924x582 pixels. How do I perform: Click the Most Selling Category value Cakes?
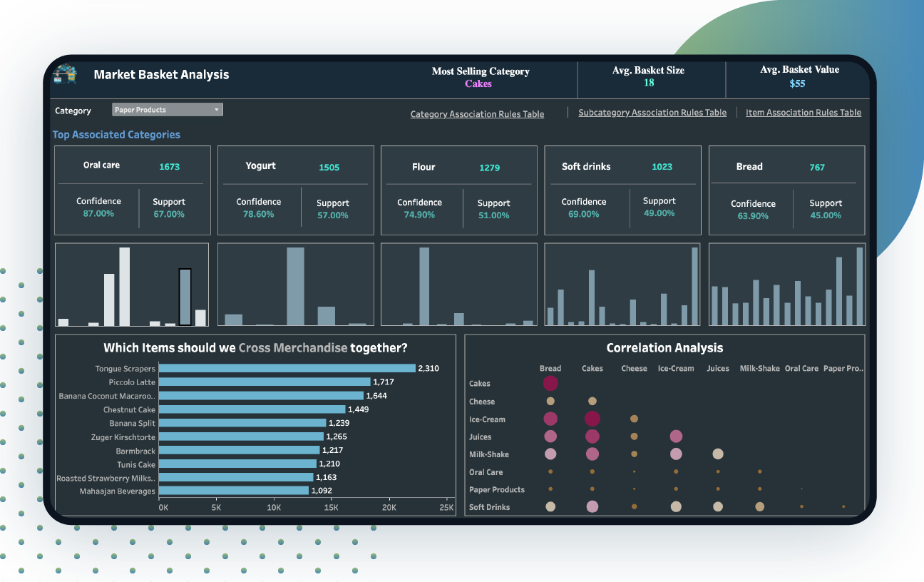pyautogui.click(x=478, y=83)
